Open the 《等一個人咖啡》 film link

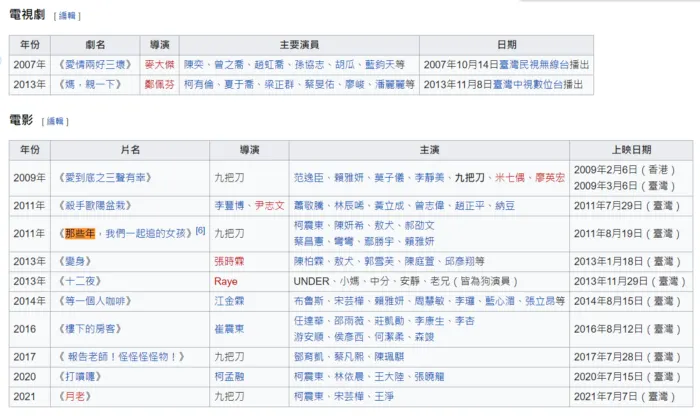(x=95, y=301)
